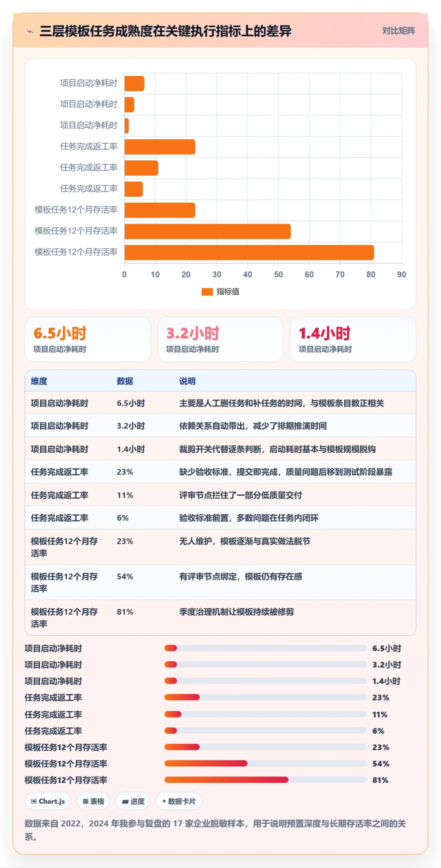Select the 表格 tag

pyautogui.click(x=93, y=801)
